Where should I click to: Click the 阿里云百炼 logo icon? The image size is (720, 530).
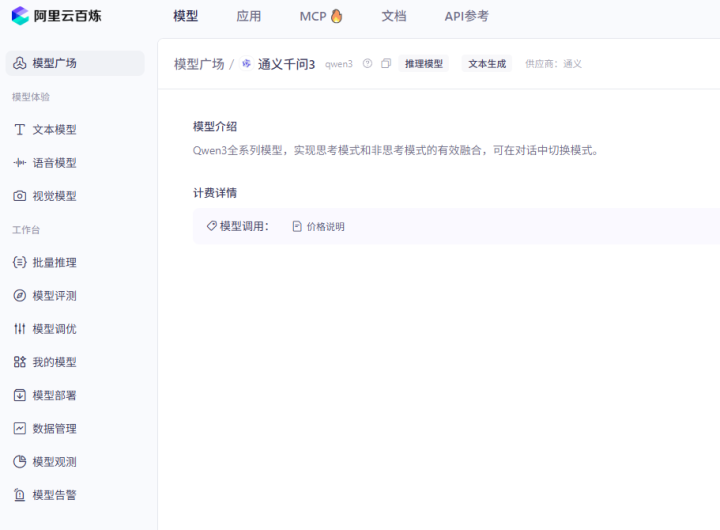tap(20, 16)
